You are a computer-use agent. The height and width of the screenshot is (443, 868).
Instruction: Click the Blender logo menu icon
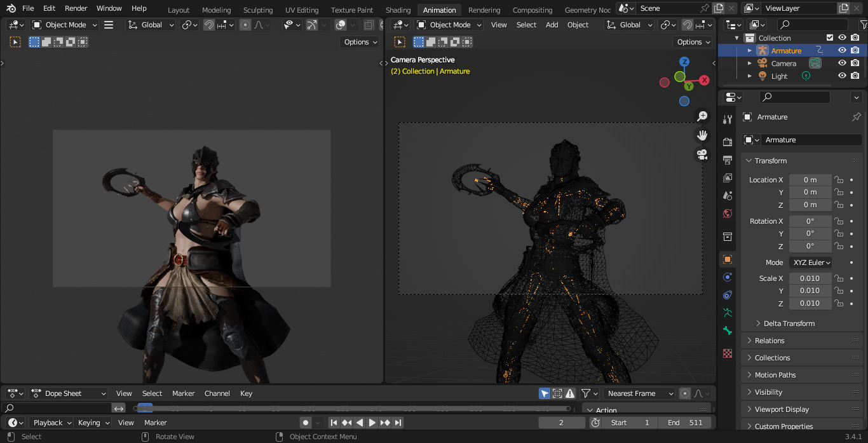(10, 8)
